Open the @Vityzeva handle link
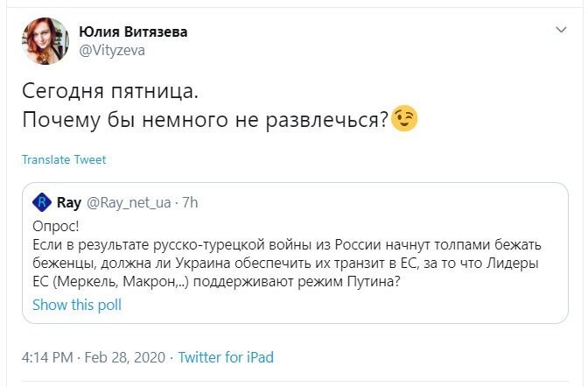Screen dimensions: 588x387 click(x=112, y=50)
